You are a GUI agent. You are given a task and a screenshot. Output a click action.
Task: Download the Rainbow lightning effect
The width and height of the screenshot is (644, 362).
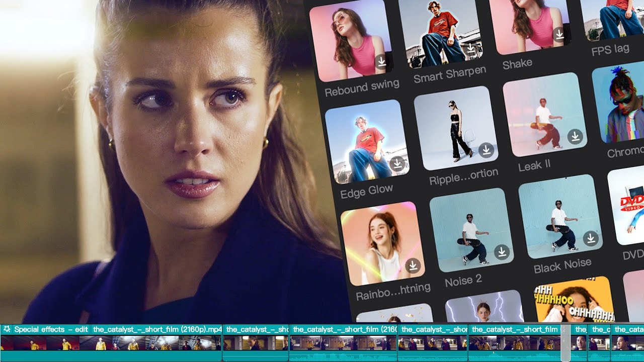click(413, 265)
